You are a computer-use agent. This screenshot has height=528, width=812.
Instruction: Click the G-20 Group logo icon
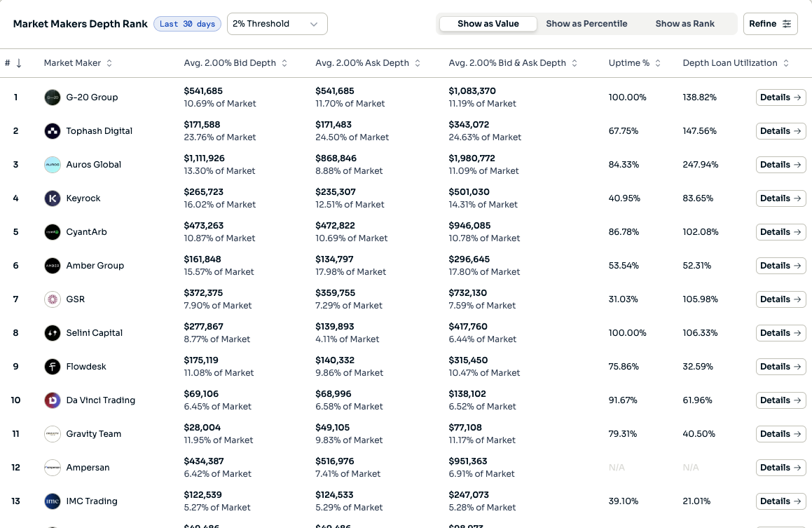click(x=53, y=97)
